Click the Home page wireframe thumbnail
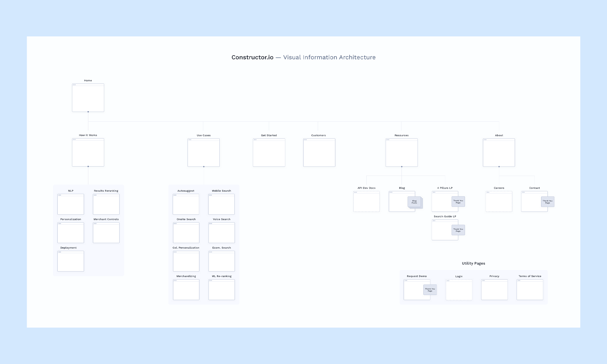 pyautogui.click(x=88, y=98)
